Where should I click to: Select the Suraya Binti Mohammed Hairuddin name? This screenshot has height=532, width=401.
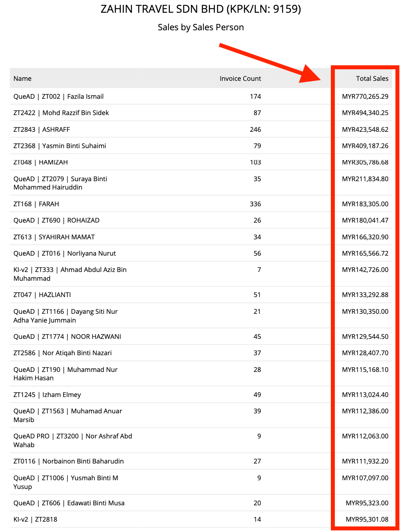[x=60, y=183]
